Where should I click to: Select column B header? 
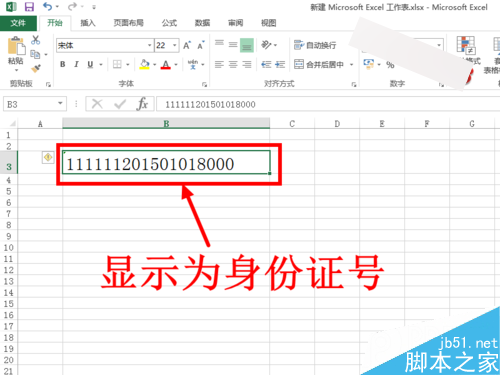pyautogui.click(x=166, y=124)
